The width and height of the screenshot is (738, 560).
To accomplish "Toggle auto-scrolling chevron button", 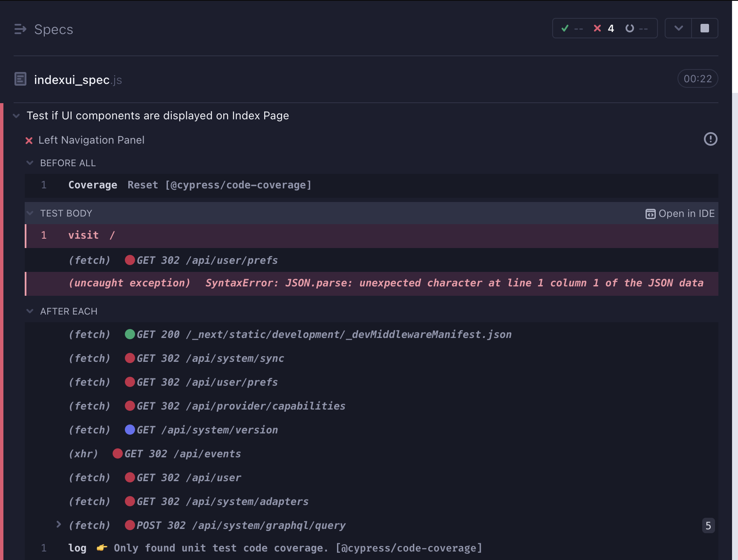I will coord(678,28).
